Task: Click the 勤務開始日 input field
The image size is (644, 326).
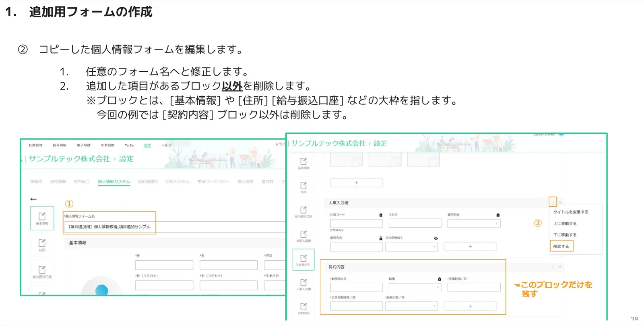Action: coord(357,287)
